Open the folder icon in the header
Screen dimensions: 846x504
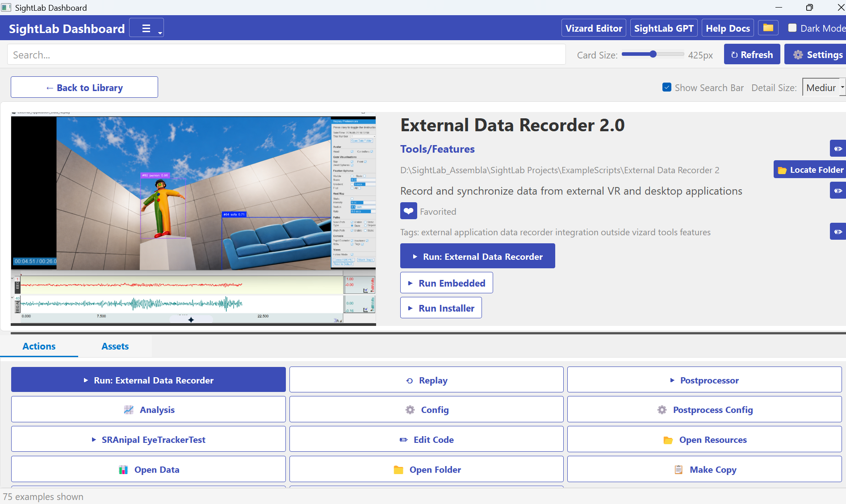point(768,28)
